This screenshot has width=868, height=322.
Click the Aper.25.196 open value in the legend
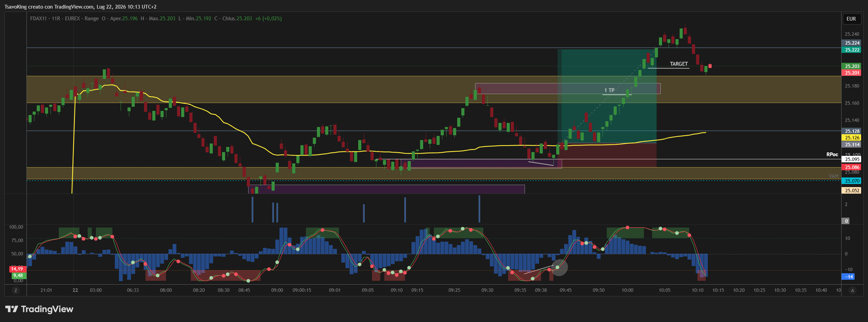pyautogui.click(x=124, y=19)
